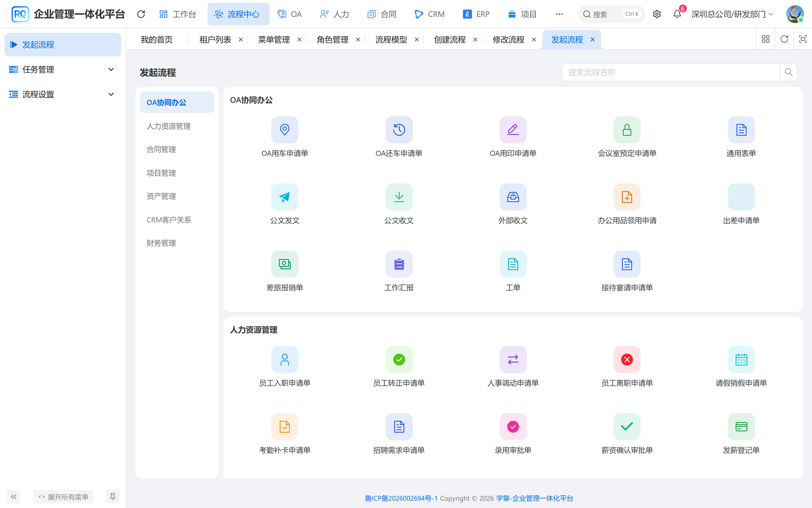Image resolution: width=812 pixels, height=508 pixels.
Task: Switch to the 项目 top menu
Action: 522,14
